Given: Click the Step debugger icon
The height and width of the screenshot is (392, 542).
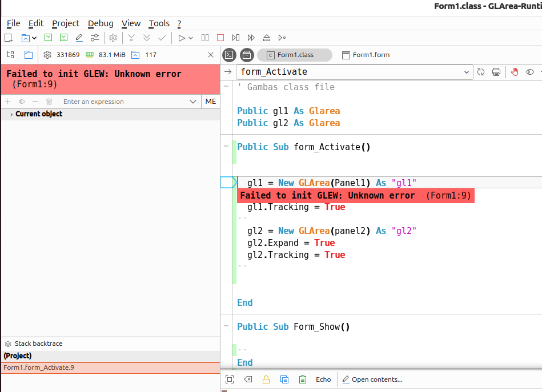Looking at the screenshot, I should coord(236,38).
